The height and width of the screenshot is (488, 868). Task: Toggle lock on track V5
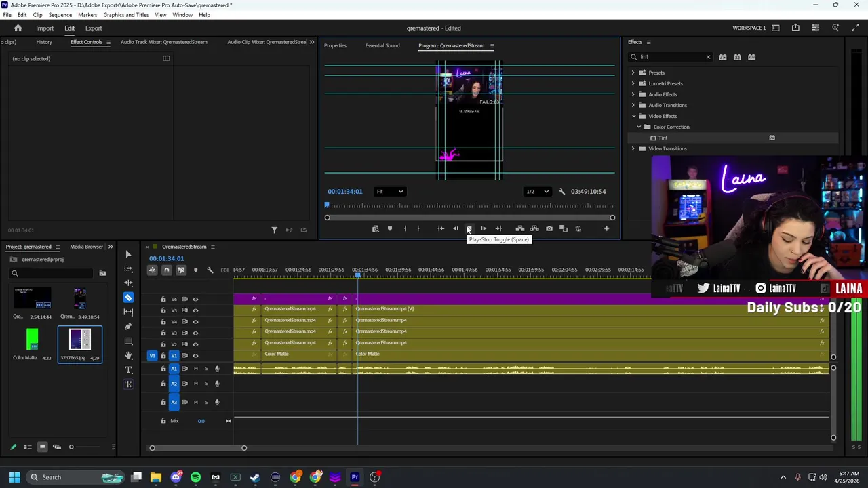163,310
